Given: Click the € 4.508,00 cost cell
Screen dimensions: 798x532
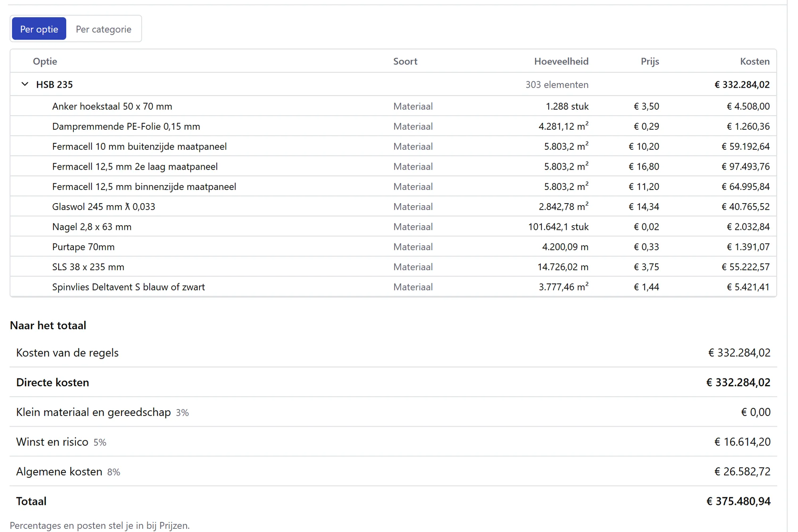Looking at the screenshot, I should 748,106.
